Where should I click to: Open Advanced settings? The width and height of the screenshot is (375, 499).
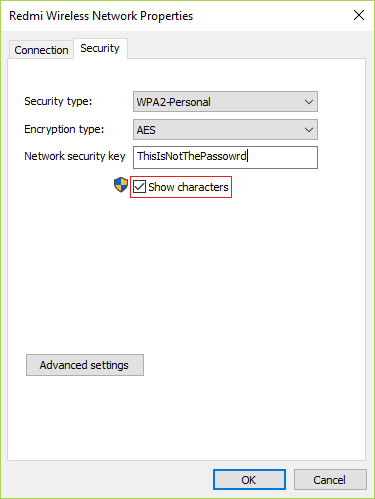(85, 365)
